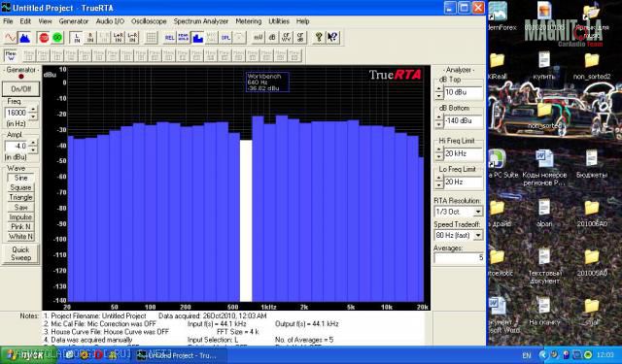622x364 pixels.
Task: Select the купить desktop file icon
Action: (x=544, y=66)
